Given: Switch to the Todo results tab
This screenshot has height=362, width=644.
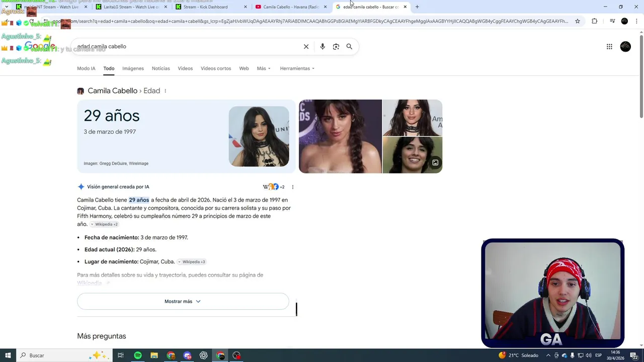Looking at the screenshot, I should [x=109, y=68].
